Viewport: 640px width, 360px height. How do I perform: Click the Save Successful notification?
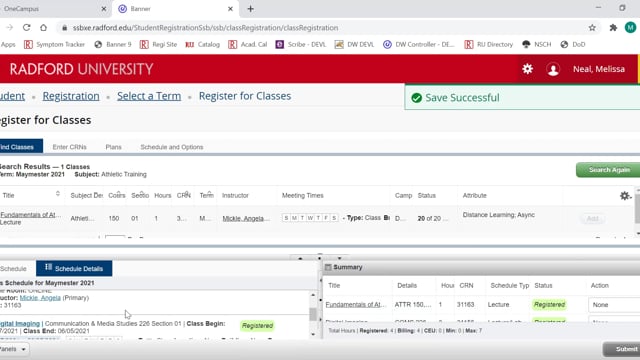coord(522,98)
